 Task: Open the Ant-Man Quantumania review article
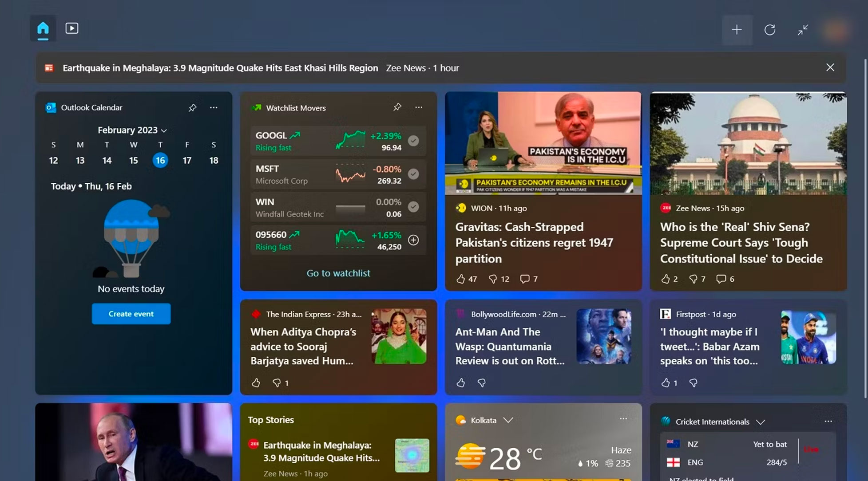[510, 347]
